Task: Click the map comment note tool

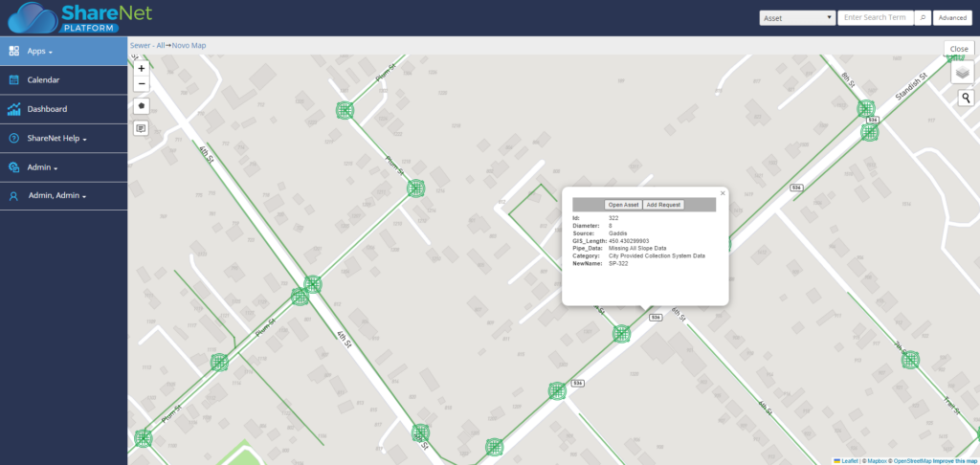Action: 142,129
